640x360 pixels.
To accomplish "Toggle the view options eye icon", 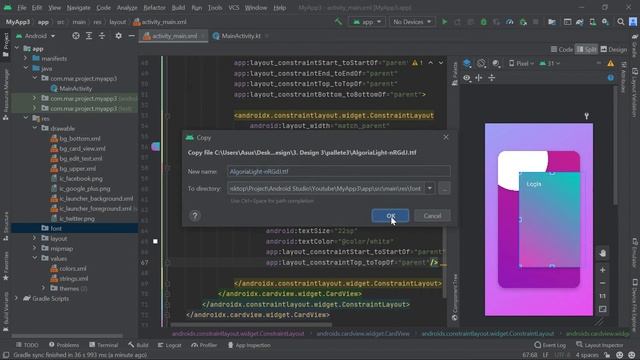I will pyautogui.click(x=467, y=78).
